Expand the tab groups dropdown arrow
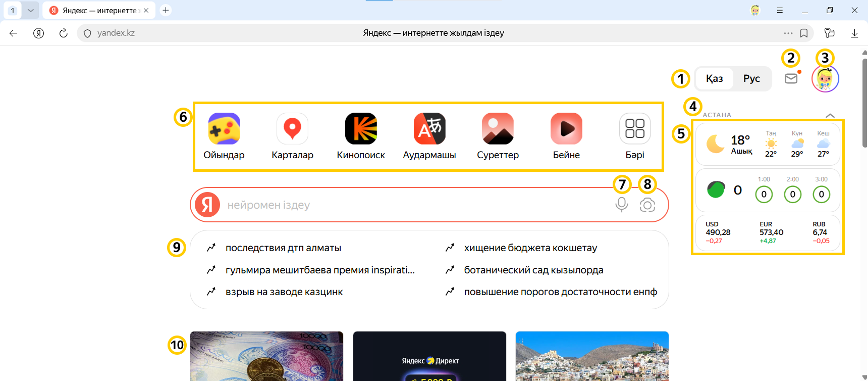868x381 pixels. [30, 10]
